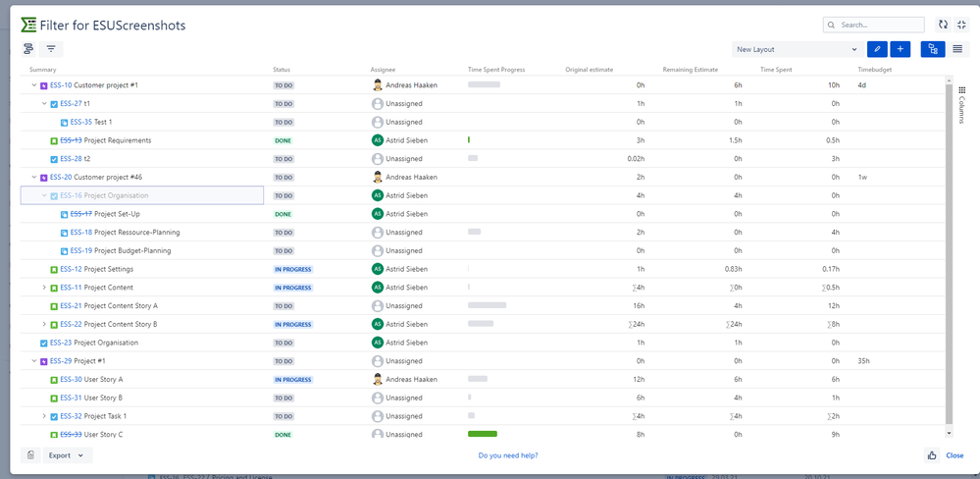Image resolution: width=980 pixels, height=479 pixels.
Task: Click the Search input field
Action: (874, 25)
